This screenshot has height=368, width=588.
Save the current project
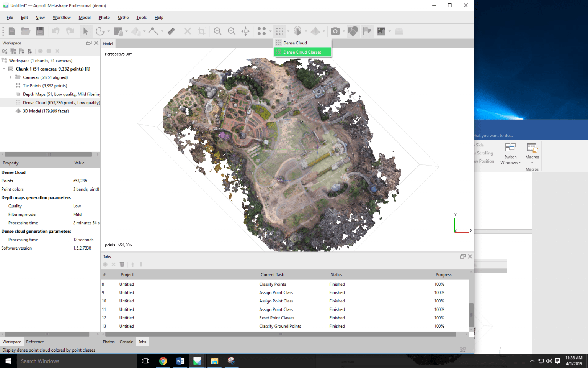point(40,31)
